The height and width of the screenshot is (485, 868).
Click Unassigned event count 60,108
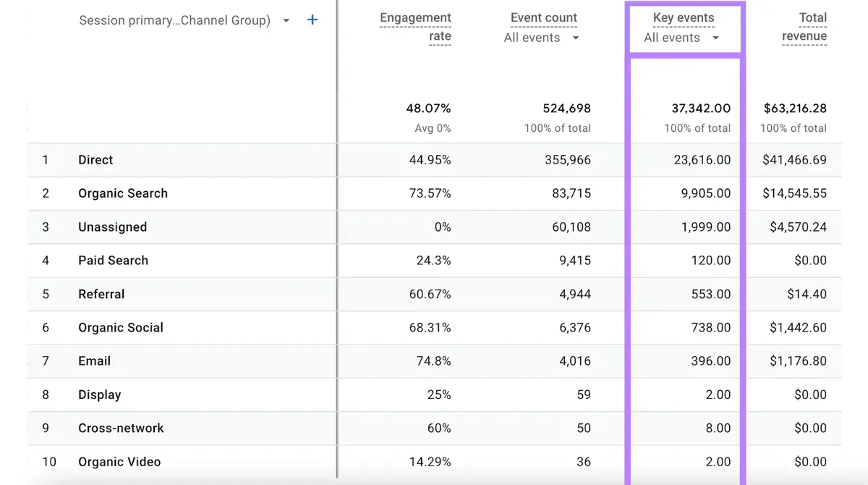click(571, 227)
